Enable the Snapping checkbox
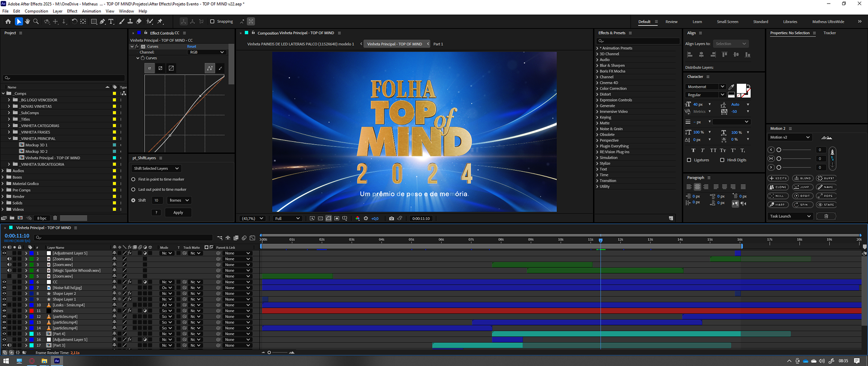This screenshot has width=868, height=366. (x=212, y=21)
